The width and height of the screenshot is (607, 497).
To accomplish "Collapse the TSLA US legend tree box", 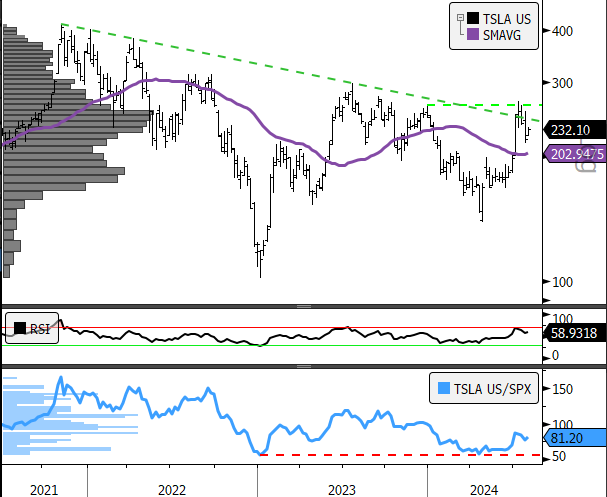I will [x=460, y=18].
